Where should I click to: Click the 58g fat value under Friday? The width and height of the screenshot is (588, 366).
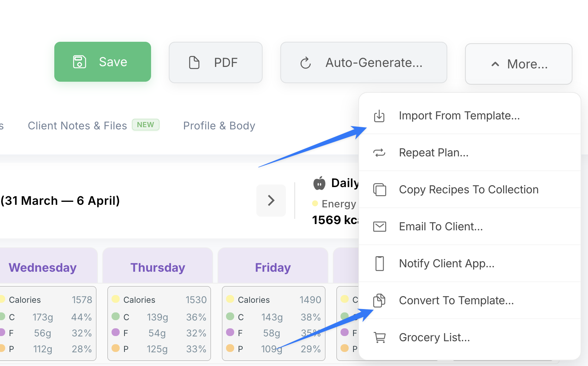[x=271, y=333]
